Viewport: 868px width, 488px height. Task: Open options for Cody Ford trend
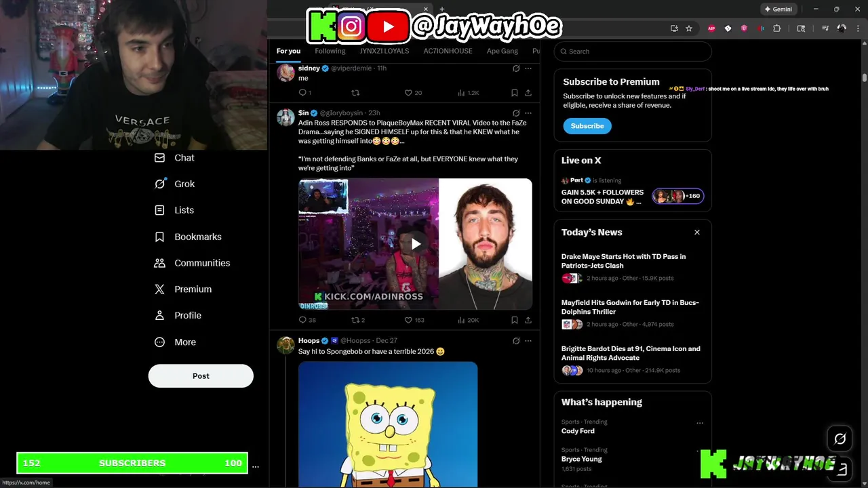click(700, 423)
